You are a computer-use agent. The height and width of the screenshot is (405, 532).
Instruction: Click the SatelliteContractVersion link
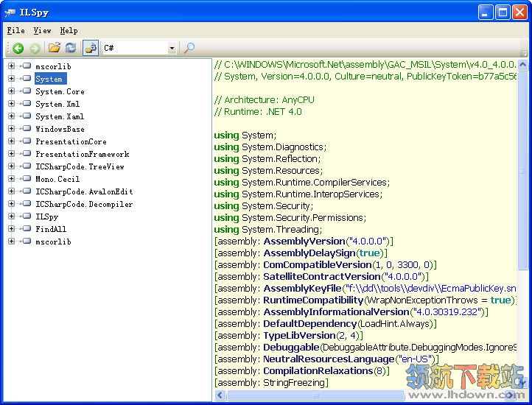[x=322, y=276]
